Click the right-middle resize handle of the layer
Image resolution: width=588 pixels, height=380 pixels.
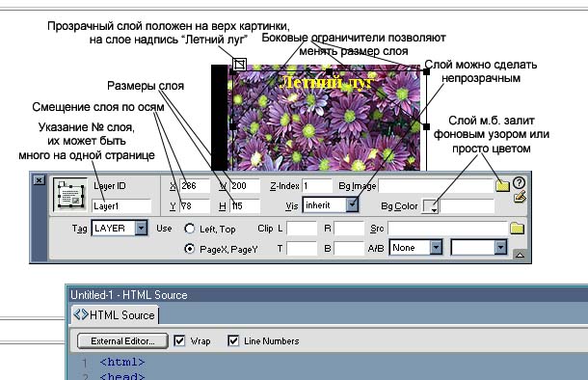tap(426, 126)
